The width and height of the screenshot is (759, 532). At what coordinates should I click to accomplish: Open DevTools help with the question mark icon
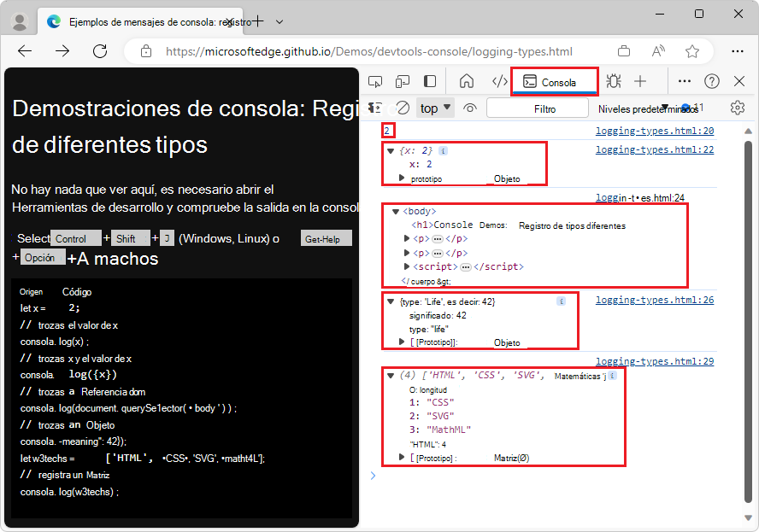[x=712, y=81]
